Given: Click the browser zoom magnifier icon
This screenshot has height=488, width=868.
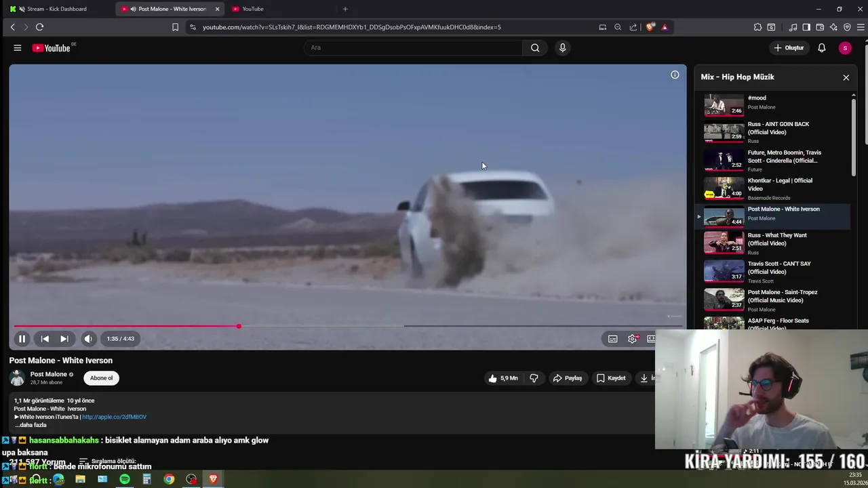Looking at the screenshot, I should [618, 27].
